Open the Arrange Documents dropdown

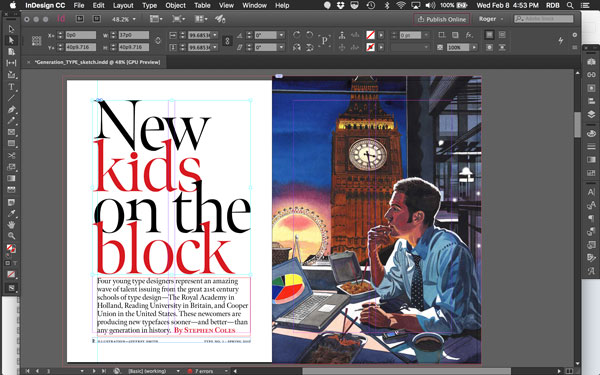click(200, 19)
